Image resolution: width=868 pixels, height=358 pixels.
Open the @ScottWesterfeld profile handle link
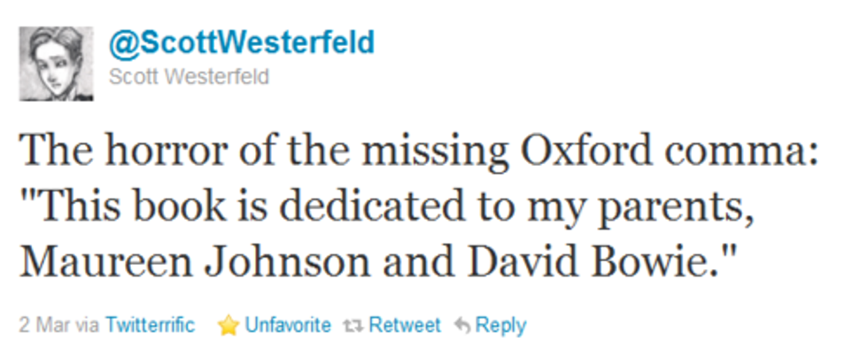[x=241, y=42]
